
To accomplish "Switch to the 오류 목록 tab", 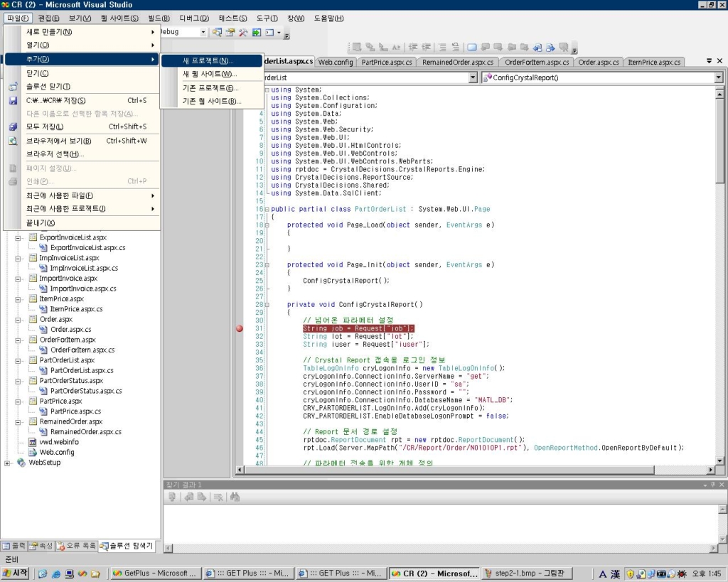I will (77, 546).
